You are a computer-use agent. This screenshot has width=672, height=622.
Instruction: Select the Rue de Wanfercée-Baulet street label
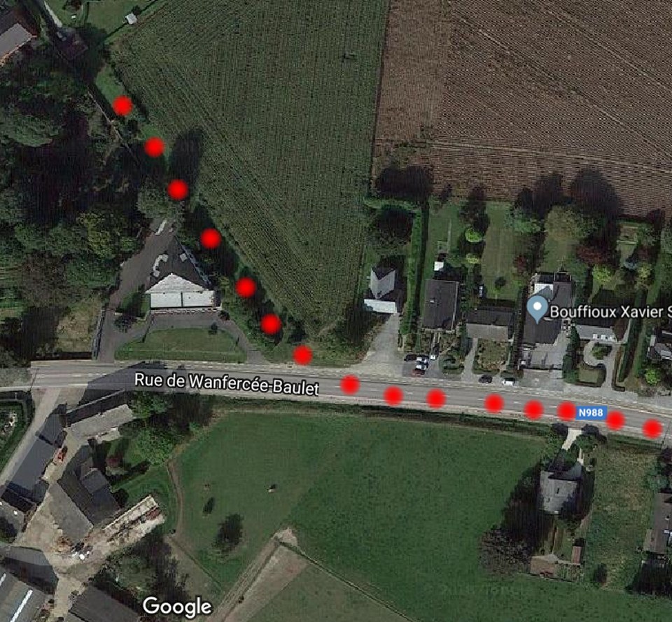tap(227, 383)
